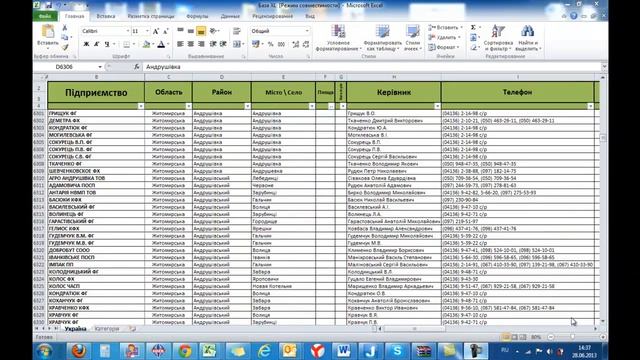640x360 pixels.
Task: Click the fill color bucket swatch
Action: [146, 44]
